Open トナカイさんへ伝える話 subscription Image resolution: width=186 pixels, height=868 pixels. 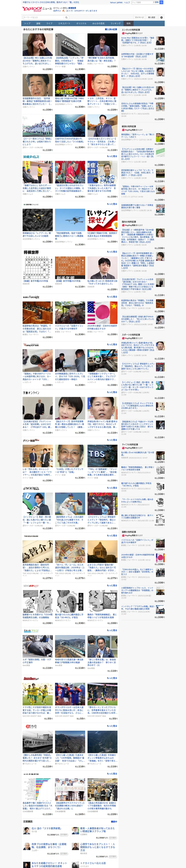(93, 863)
